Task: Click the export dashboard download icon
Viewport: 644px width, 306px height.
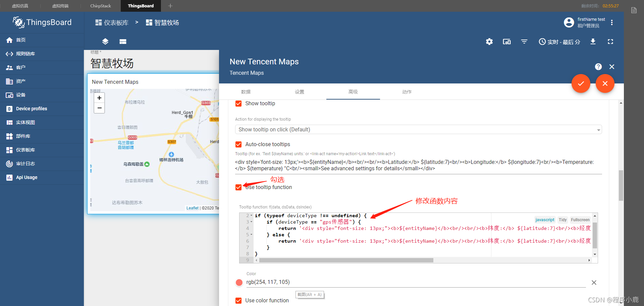Action: [x=593, y=42]
